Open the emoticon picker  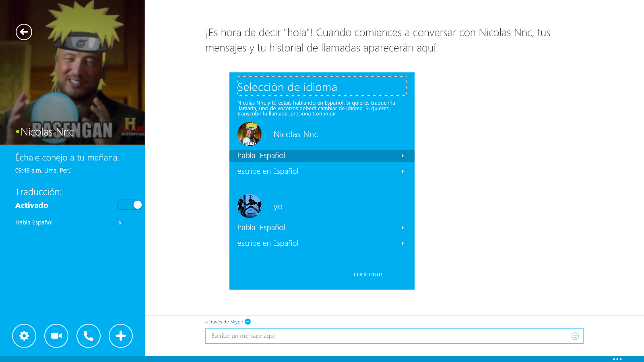coord(575,336)
